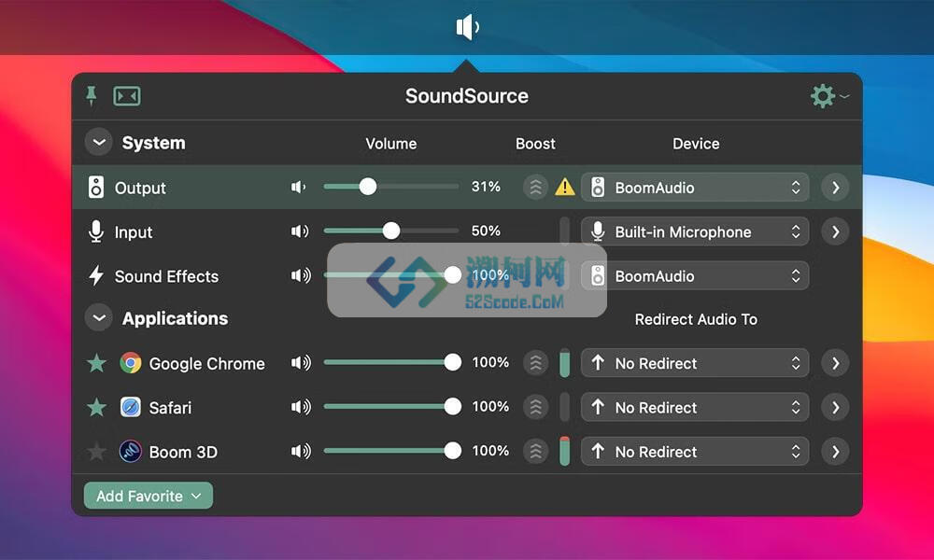Toggle Boost for Google Chrome
Screen dimensions: 934x560
pyautogui.click(x=535, y=362)
